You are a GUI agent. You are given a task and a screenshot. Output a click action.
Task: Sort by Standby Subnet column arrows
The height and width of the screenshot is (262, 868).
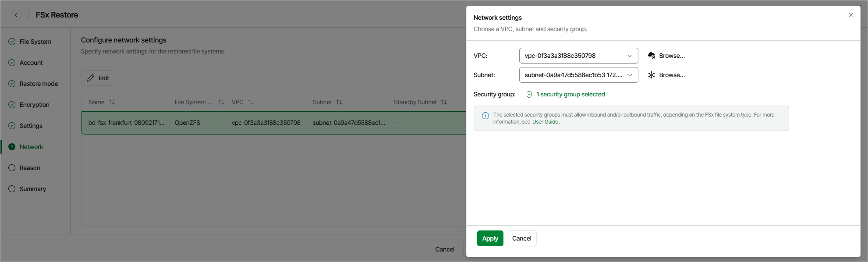point(444,102)
